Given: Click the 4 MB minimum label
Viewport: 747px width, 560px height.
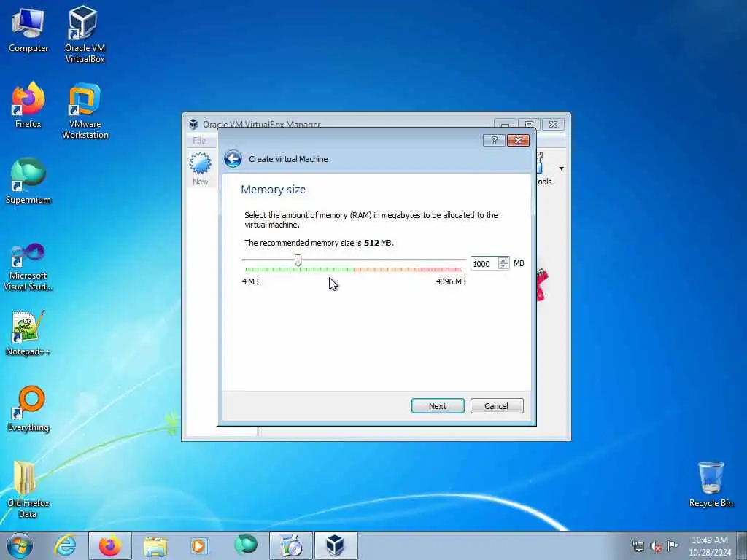Looking at the screenshot, I should (x=250, y=281).
